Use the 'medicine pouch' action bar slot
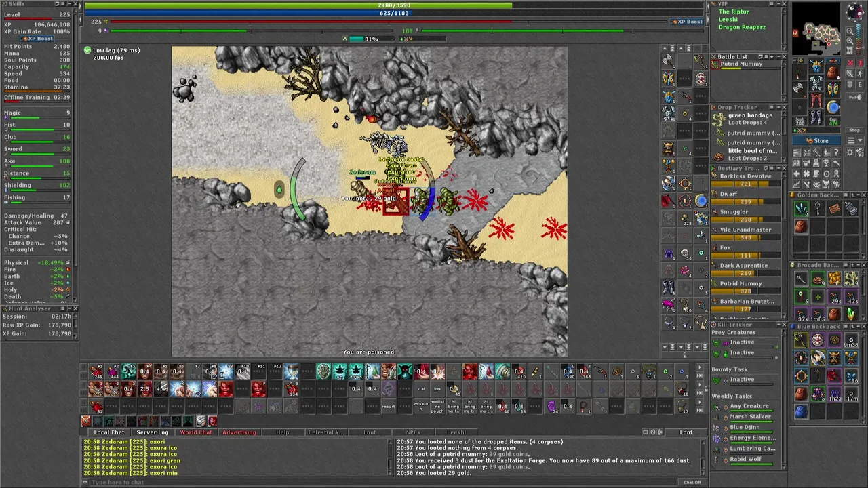The height and width of the screenshot is (488, 868). coord(437,406)
